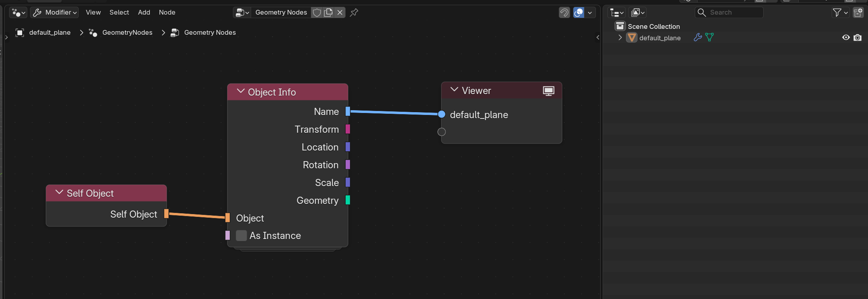The width and height of the screenshot is (868, 299).
Task: Click the empty Viewer input socket
Action: pyautogui.click(x=442, y=132)
